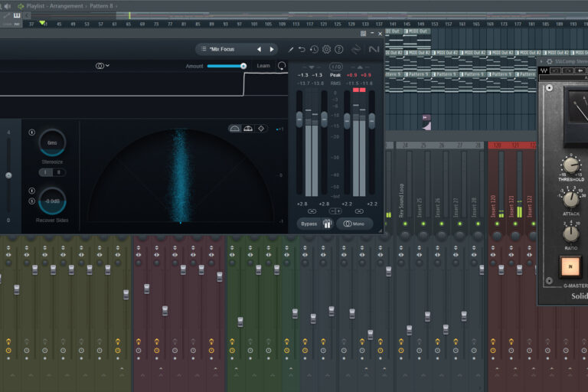Click the speaker icon in Playlist title
The image size is (588, 392).
point(7,6)
